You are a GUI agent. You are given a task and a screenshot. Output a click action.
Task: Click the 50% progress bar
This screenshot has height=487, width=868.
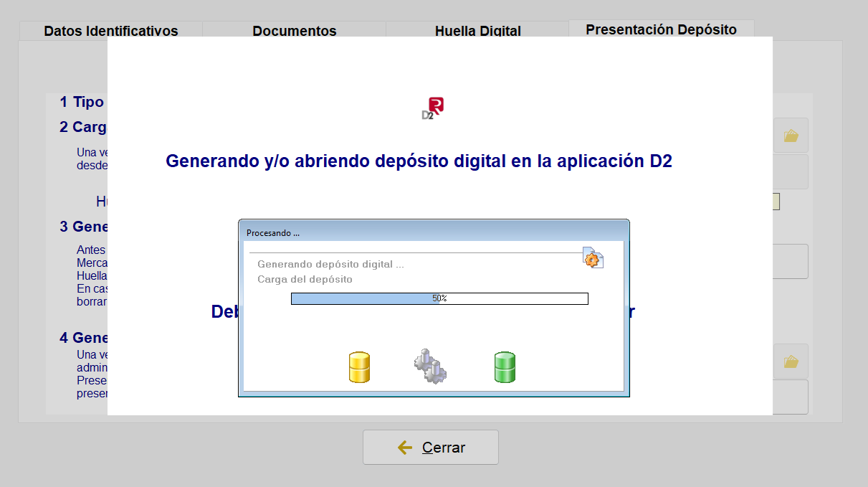[439, 298]
